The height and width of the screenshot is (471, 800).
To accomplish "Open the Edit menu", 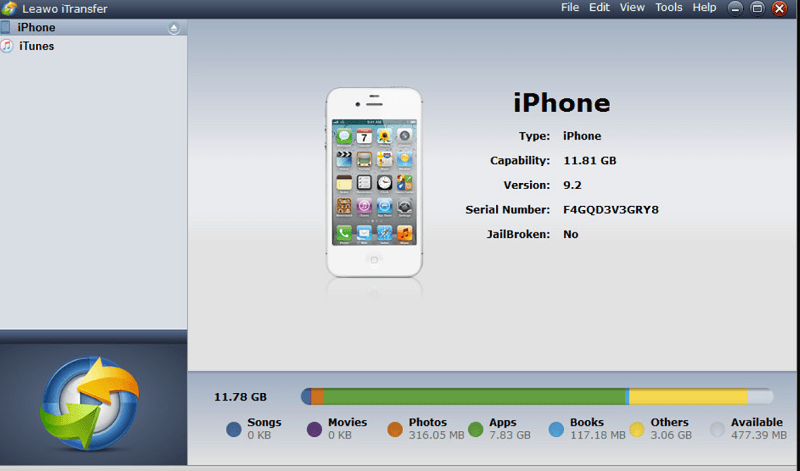I will 599,8.
